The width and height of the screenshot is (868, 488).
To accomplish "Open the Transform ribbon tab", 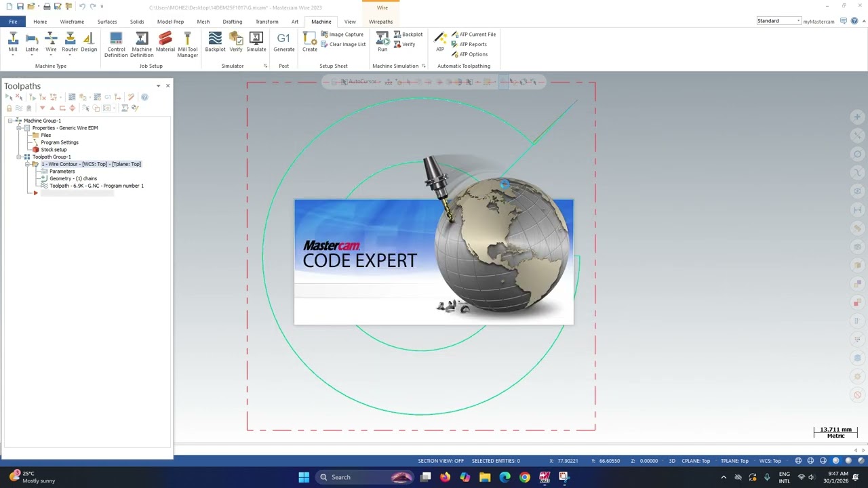I will 267,22.
